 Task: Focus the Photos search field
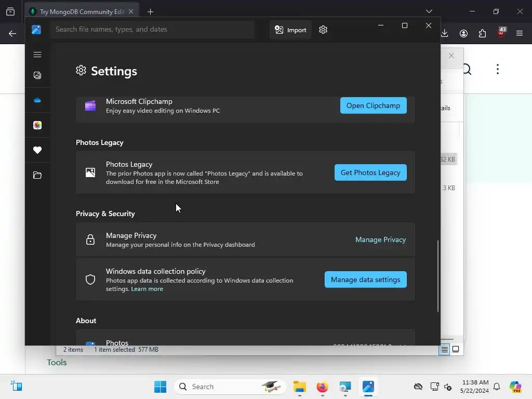pos(152,30)
